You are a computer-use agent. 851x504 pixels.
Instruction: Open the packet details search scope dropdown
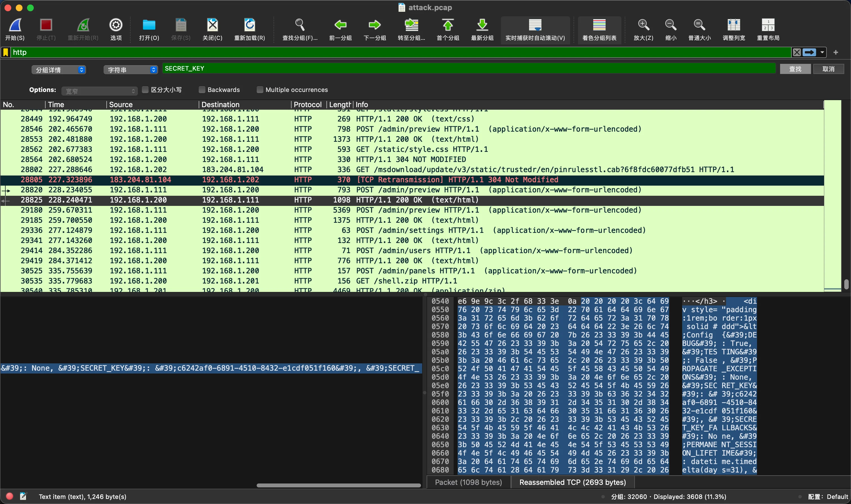pos(59,70)
